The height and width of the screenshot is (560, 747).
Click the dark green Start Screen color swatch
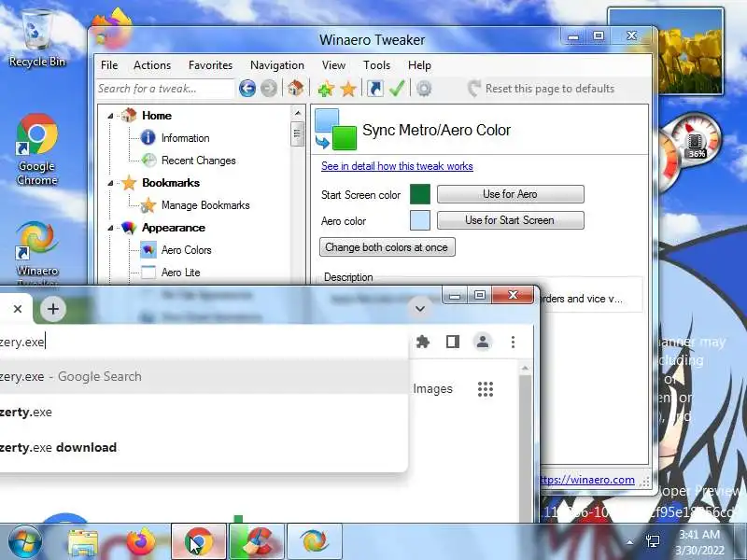tap(419, 194)
